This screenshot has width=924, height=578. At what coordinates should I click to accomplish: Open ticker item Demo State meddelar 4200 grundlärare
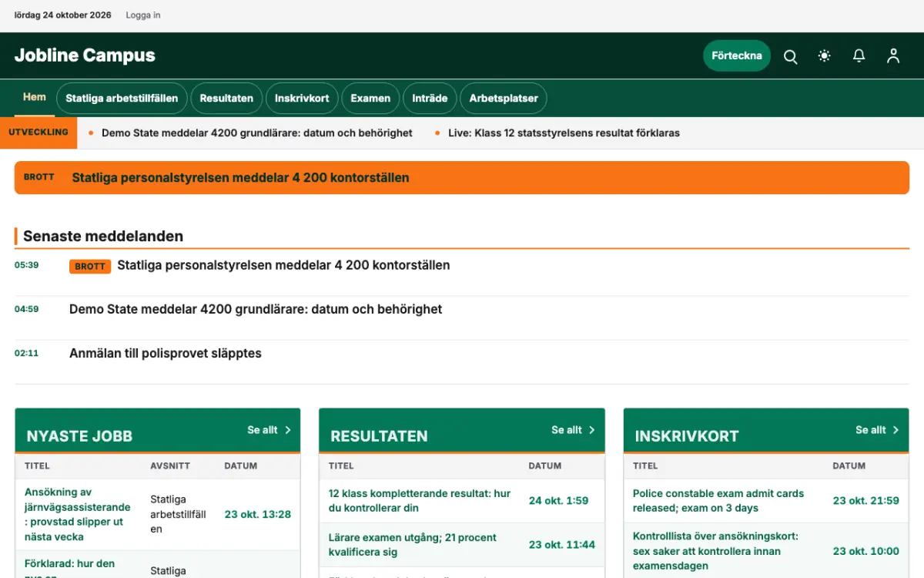(257, 133)
